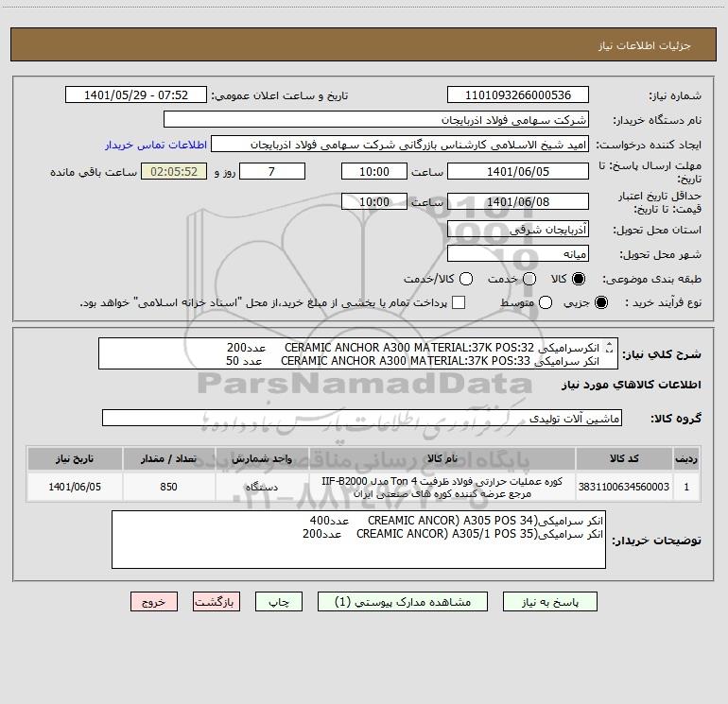728x704 pixels.
Task: Open مشاهده مدارک پیوستی (1) attachments
Action: click(403, 602)
